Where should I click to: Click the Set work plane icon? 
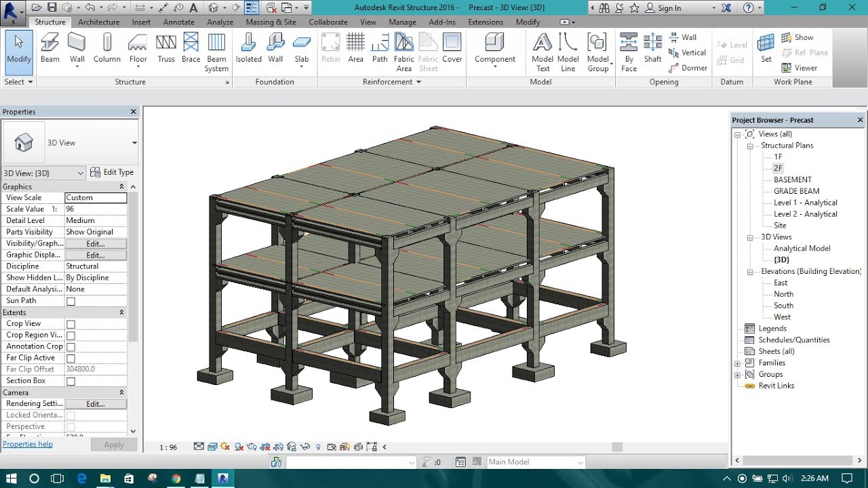point(766,47)
